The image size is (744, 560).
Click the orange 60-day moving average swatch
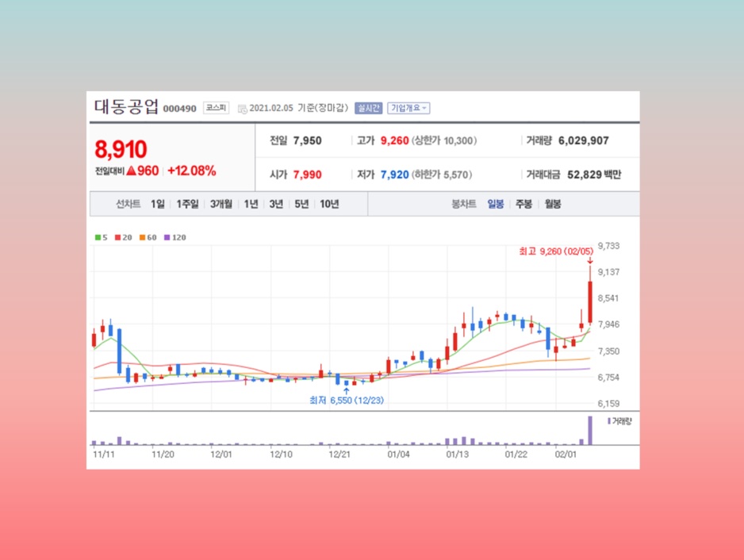(x=142, y=237)
